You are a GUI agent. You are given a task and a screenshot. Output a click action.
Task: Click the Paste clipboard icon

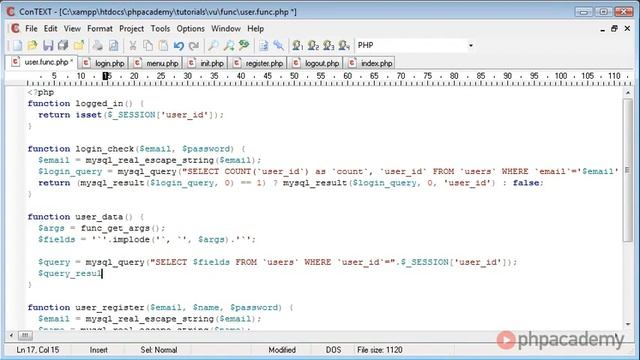click(x=163, y=45)
